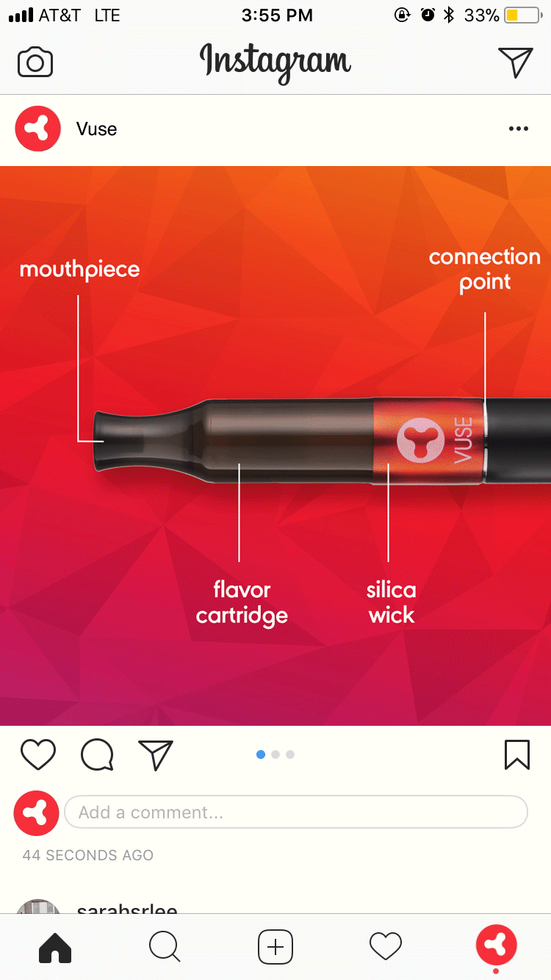Click the Add a comment field
551x980 pixels.
tap(296, 813)
